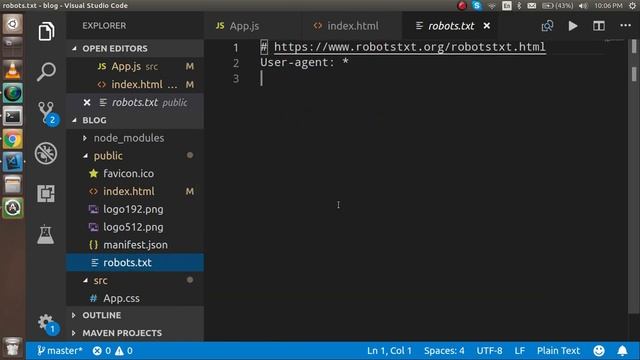
Task: Split the editor using the split icon
Action: click(x=599, y=26)
